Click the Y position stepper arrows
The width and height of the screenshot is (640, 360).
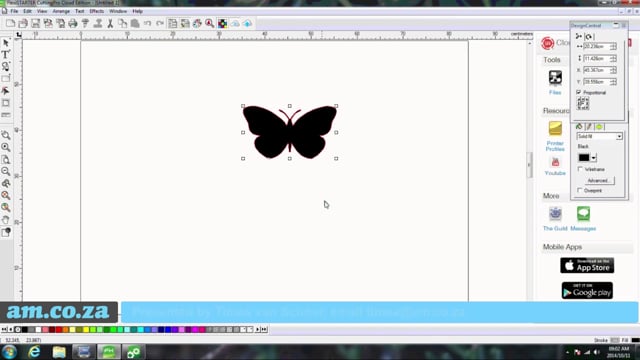coord(613,82)
